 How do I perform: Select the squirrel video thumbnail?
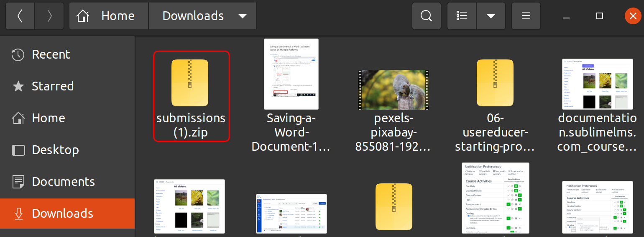tap(393, 90)
